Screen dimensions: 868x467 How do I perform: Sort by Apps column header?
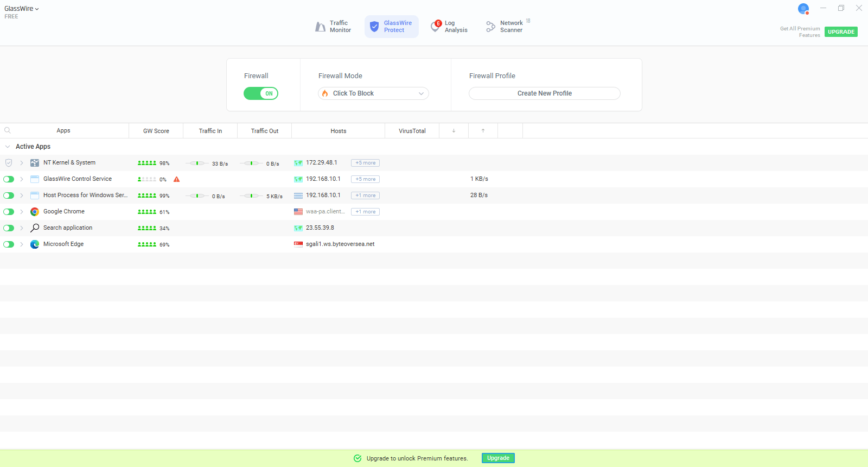click(63, 130)
